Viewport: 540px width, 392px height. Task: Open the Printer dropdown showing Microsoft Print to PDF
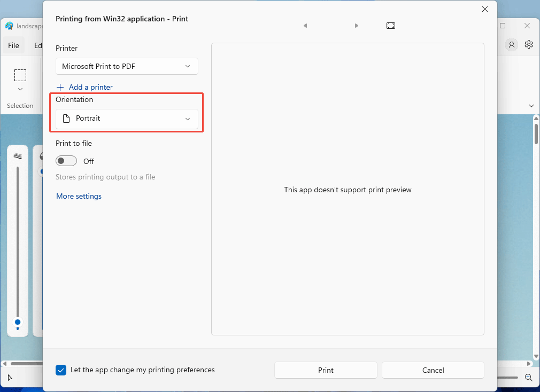tap(127, 66)
